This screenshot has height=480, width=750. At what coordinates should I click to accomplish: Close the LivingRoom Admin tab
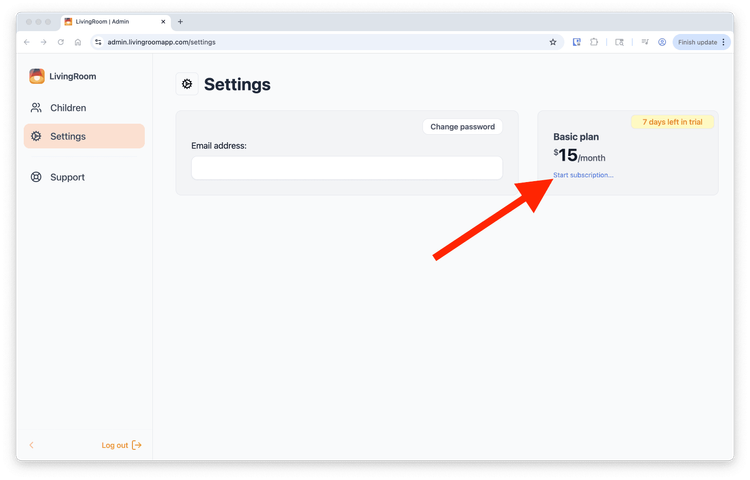click(163, 21)
